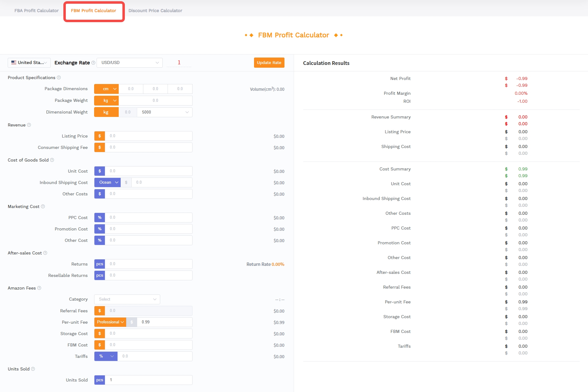Switch to the Discount Price Calculator tab
Viewport: 588px width, 392px height.
[x=155, y=10]
